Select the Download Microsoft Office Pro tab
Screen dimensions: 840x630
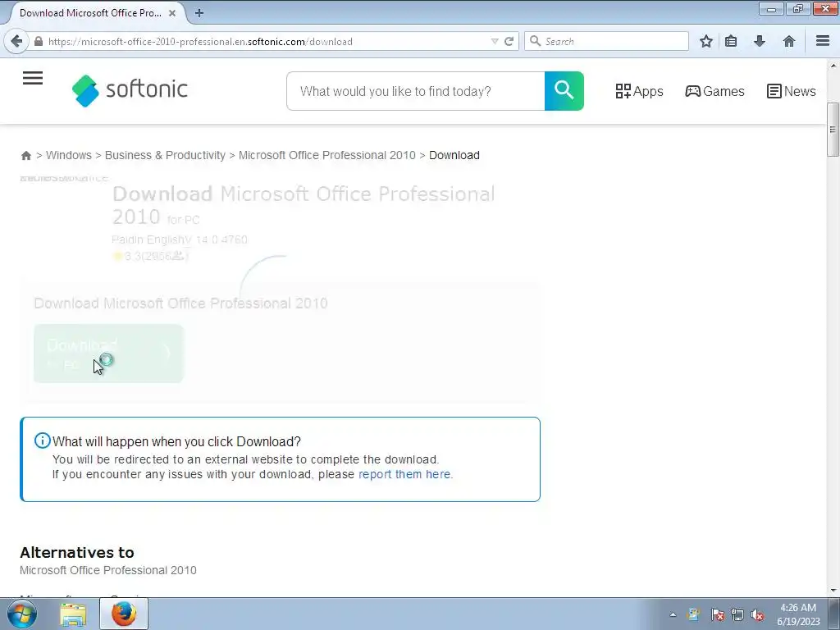91,13
